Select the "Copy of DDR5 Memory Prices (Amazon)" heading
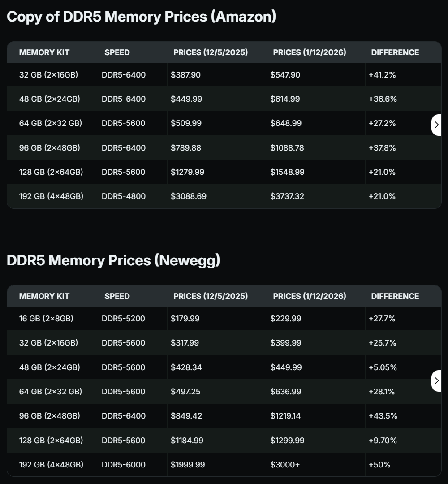Viewport: 448px width, 484px height. tap(142, 17)
